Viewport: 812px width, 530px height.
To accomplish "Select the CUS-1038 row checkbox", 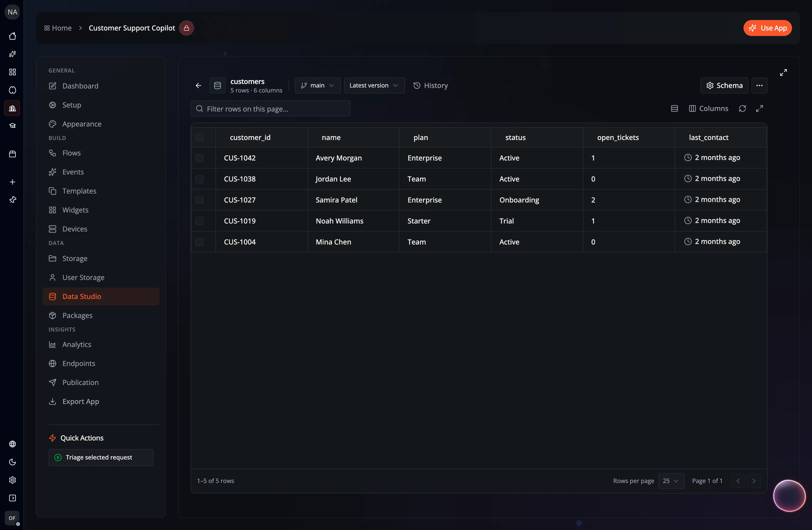I will tap(199, 179).
